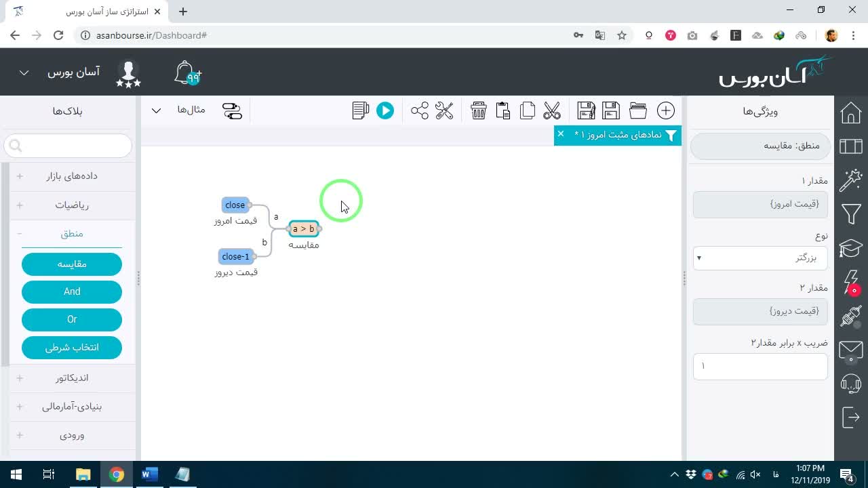Click the copy icon in toolbar

[528, 110]
